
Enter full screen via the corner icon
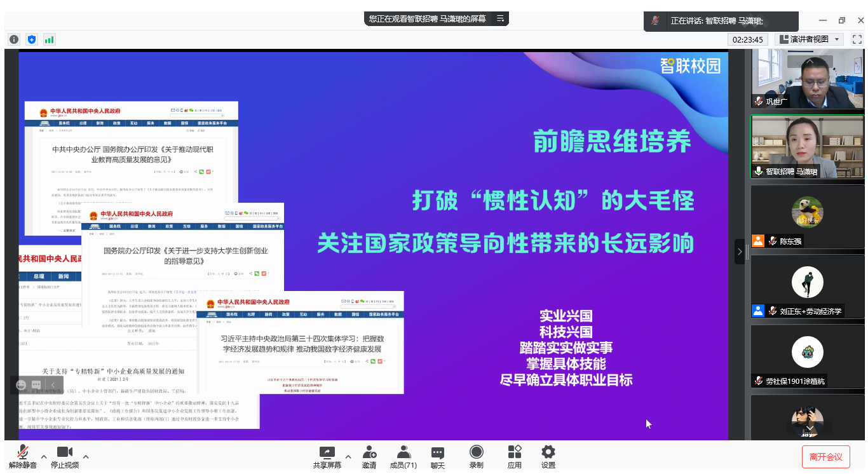point(857,39)
